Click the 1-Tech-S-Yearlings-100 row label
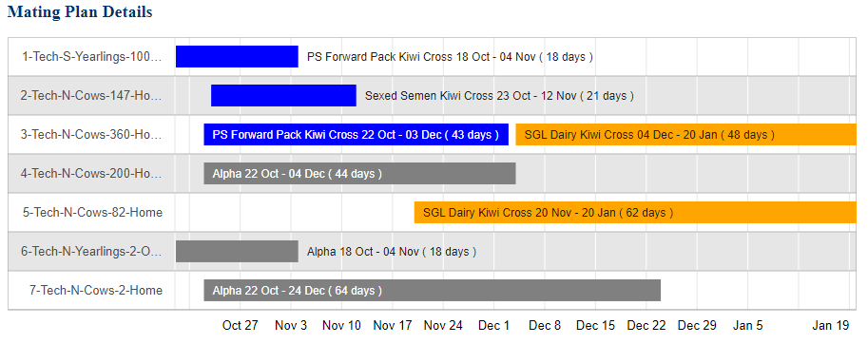868x344 pixels. point(92,56)
